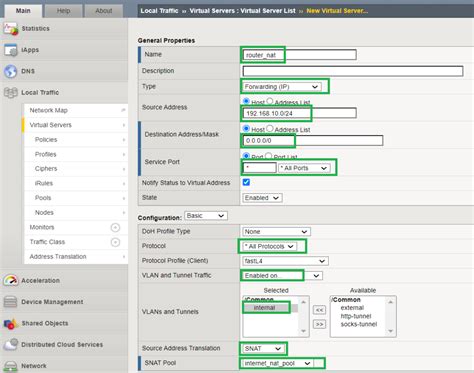Click the >> move-to-available button
474x373 pixels.
click(319, 324)
